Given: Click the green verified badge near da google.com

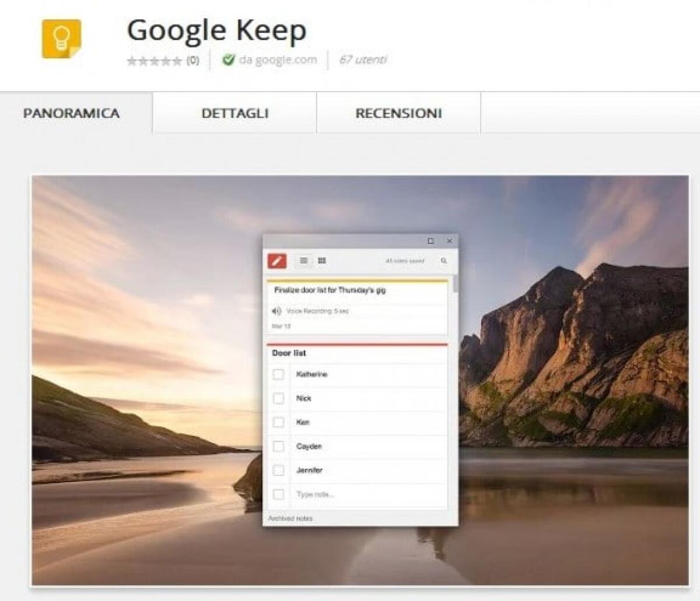Looking at the screenshot, I should click(228, 59).
